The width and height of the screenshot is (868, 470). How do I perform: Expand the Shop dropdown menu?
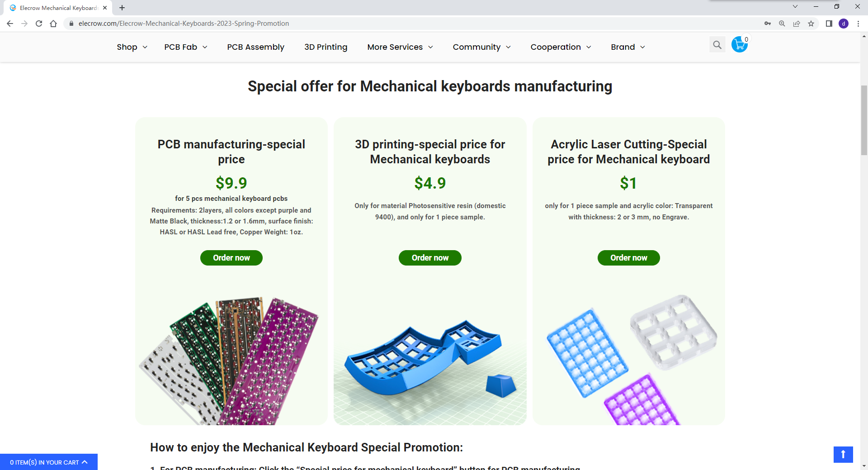coord(132,47)
